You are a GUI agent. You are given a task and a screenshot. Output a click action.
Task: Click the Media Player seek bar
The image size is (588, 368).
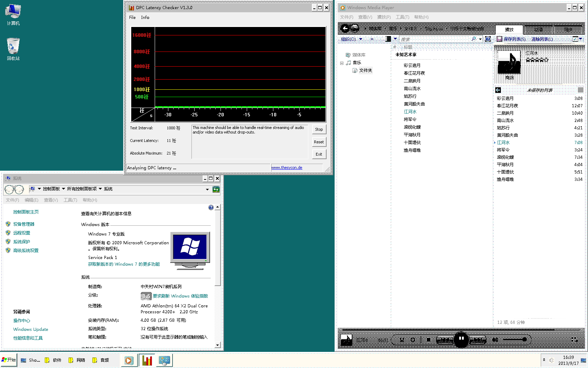pyautogui.click(x=461, y=330)
